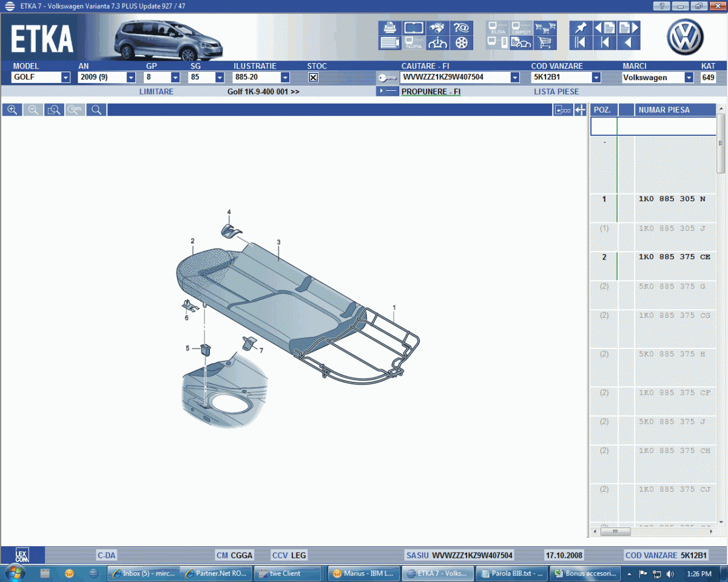Click the printer icon in the toolbar
The image size is (728, 582).
(x=389, y=28)
